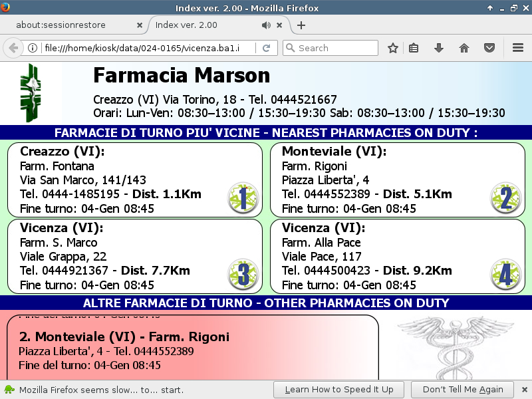The image size is (532, 399).
Task: Click the numbered badge 4 for Farm. Alla Pace
Action: click(x=505, y=275)
